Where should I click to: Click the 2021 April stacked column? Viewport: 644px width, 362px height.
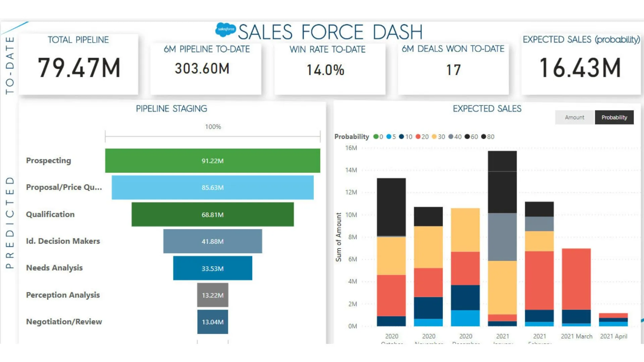tap(613, 320)
